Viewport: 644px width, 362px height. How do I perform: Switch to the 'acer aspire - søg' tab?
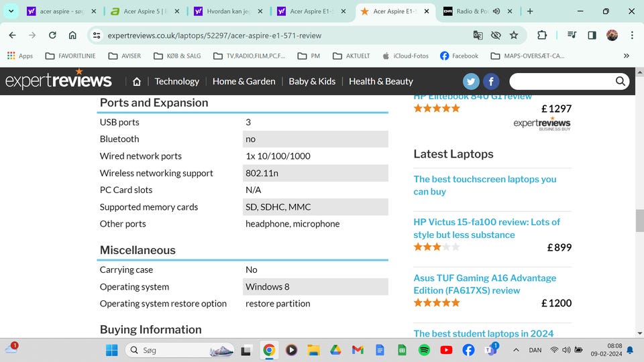(62, 11)
